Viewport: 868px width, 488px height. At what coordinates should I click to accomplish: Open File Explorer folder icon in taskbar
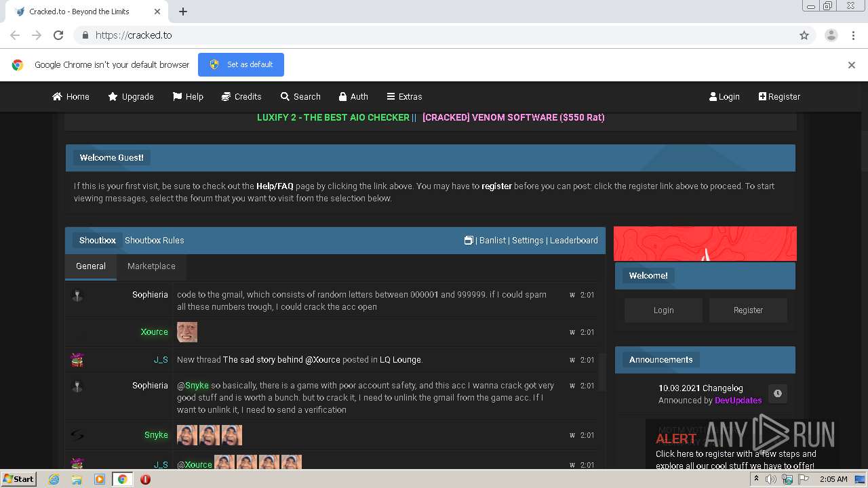point(77,479)
